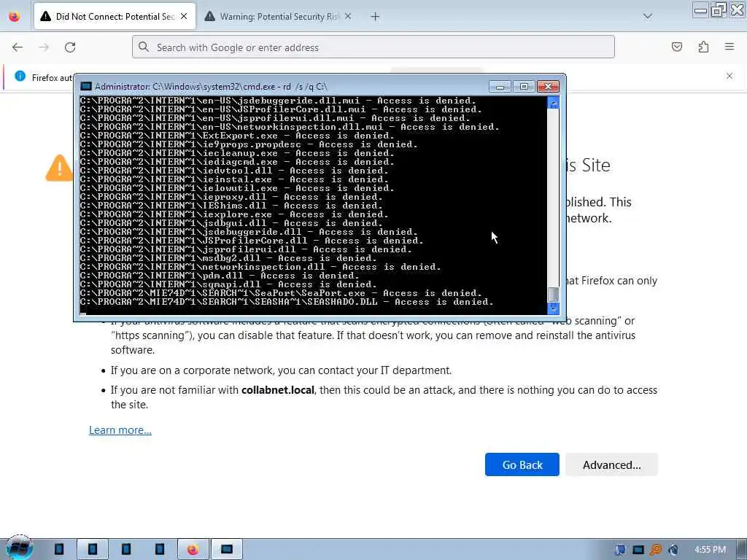Open the Firefox extensions puzzle icon

coord(703,47)
